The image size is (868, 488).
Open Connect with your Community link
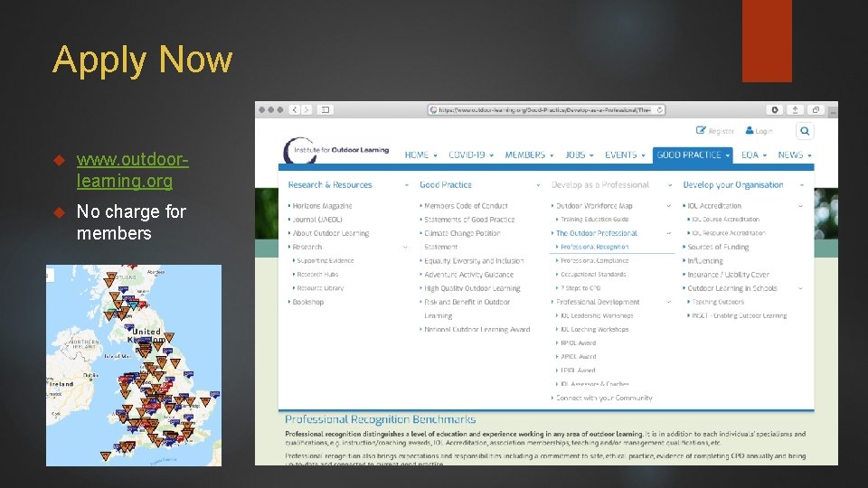point(604,398)
